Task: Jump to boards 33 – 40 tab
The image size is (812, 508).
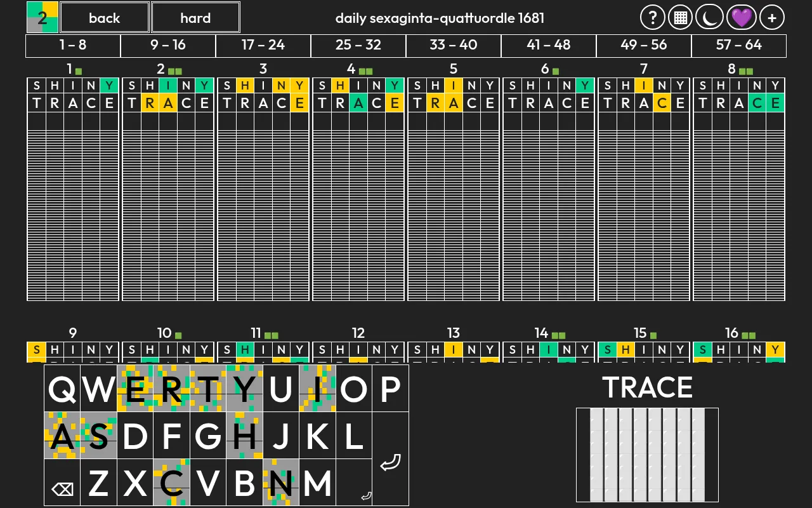Action: coord(454,46)
